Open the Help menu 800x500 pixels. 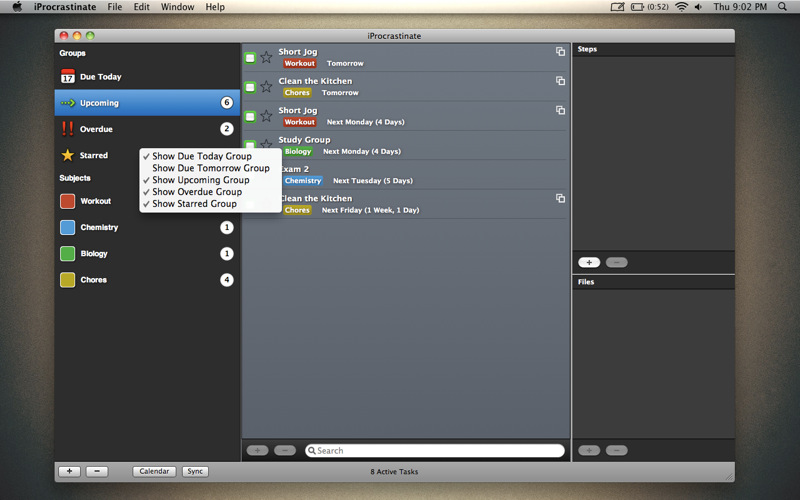click(x=215, y=7)
